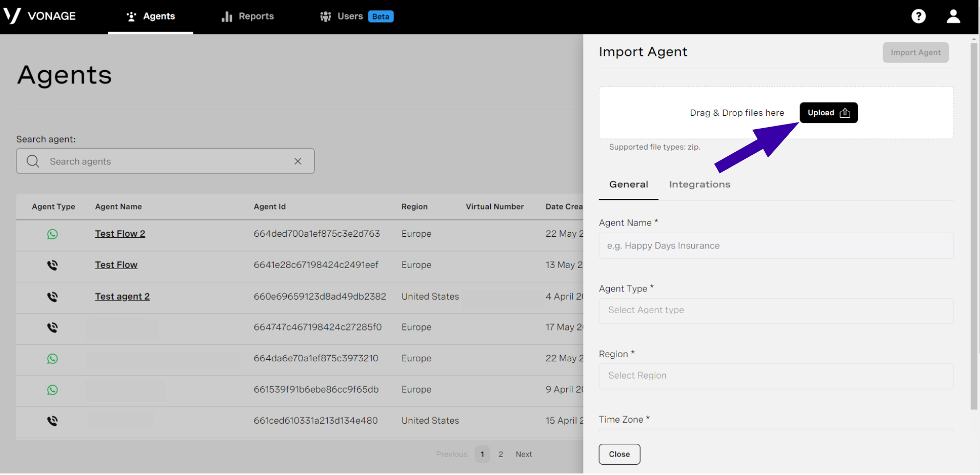The width and height of the screenshot is (980, 475).
Task: Select agent id 664ded700a1ef875c3e2d763
Action: 317,234
